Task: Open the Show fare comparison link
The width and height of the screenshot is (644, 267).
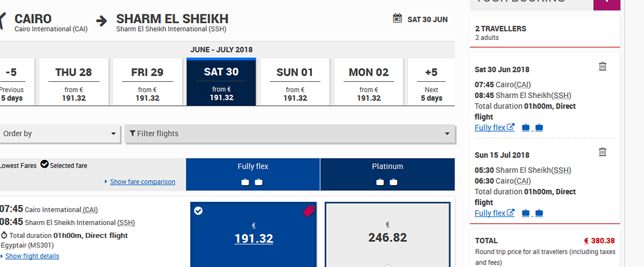Action: [142, 182]
